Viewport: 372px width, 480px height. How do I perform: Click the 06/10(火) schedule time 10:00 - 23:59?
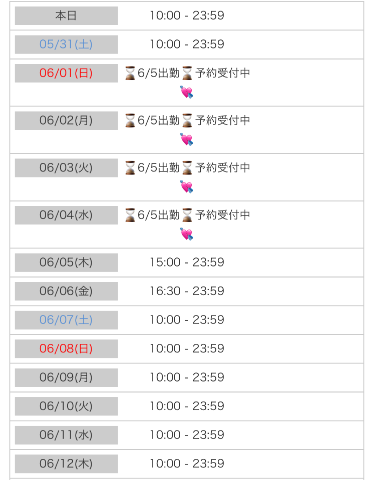pyautogui.click(x=187, y=406)
